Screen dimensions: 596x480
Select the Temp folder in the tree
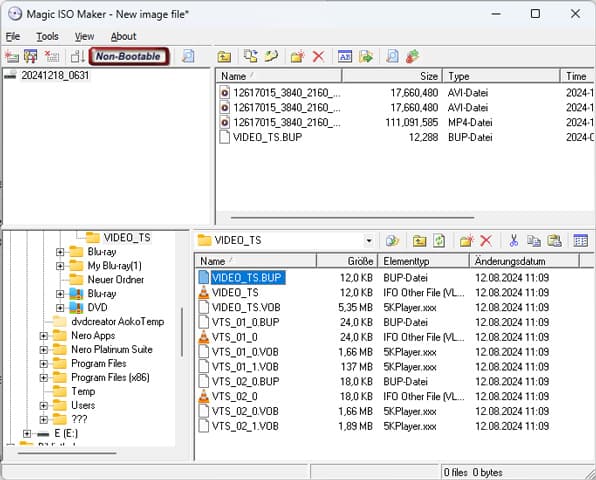(83, 392)
